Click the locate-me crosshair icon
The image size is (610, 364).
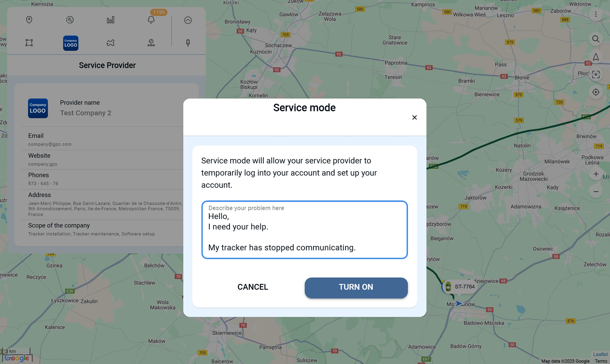595,92
